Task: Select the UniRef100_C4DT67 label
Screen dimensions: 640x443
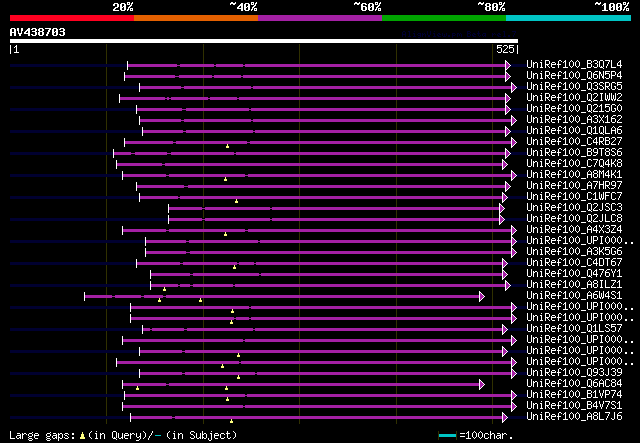Action: 574,263
